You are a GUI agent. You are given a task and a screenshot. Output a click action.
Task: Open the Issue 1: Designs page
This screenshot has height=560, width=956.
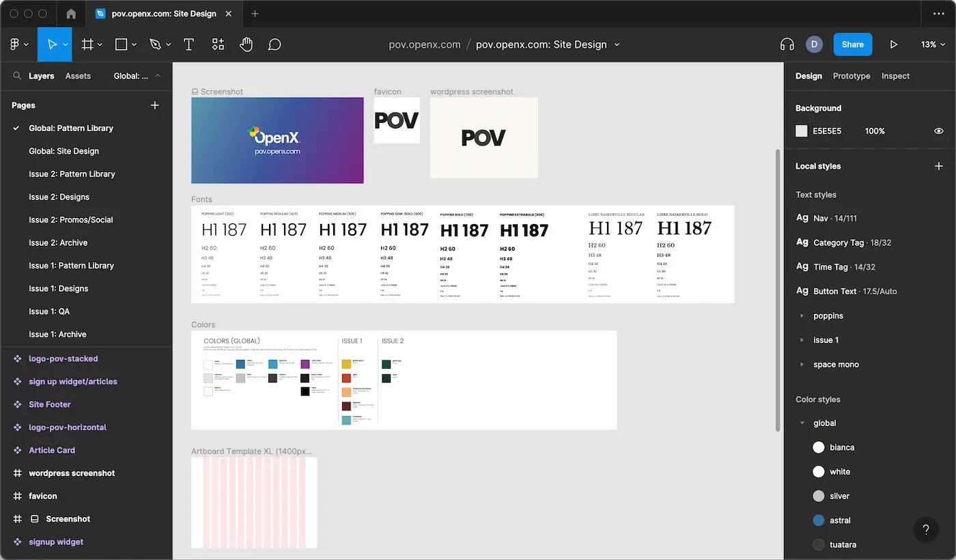(x=59, y=288)
